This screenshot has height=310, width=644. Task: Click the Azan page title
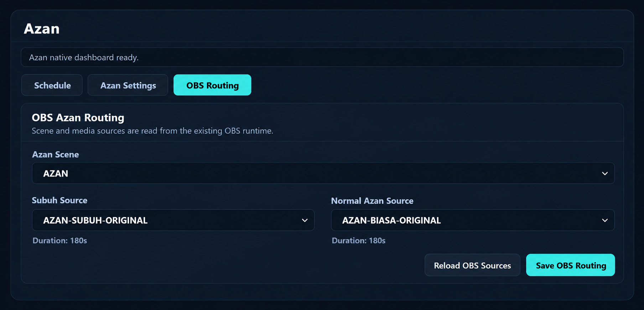point(42,29)
